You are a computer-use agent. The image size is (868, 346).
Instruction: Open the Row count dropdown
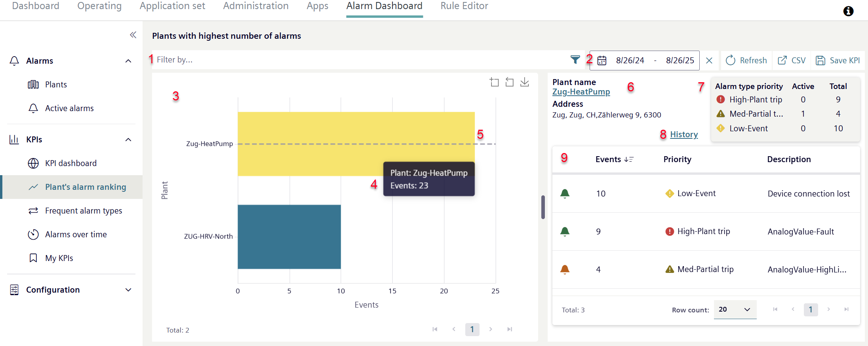735,310
